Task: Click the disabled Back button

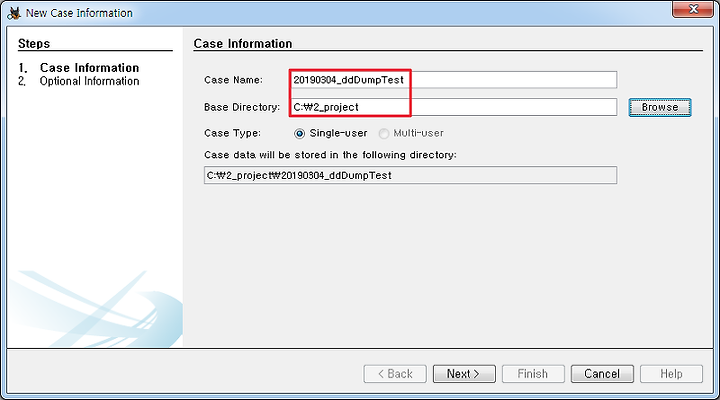Action: point(395,374)
